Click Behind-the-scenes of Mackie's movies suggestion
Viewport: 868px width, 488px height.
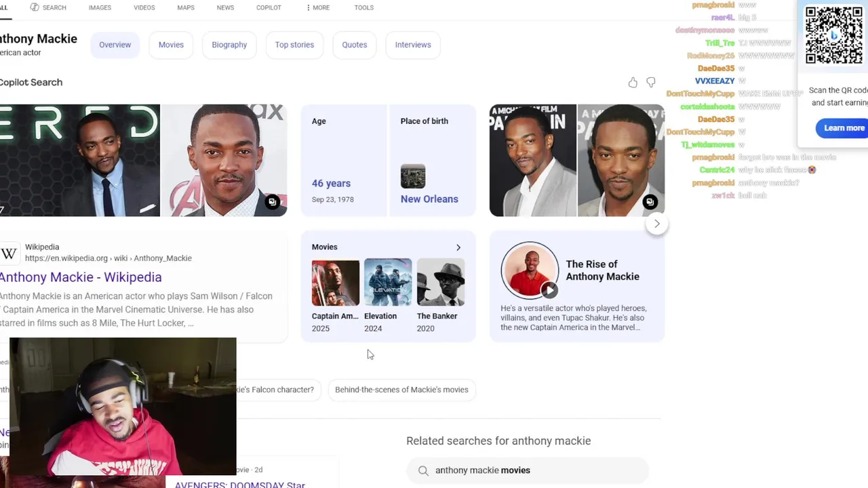401,390
